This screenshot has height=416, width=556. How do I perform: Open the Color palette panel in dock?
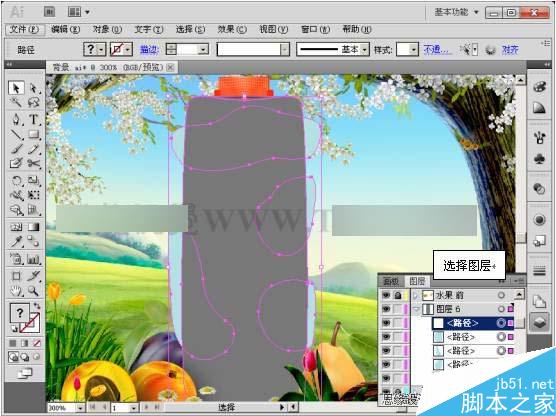(x=539, y=87)
